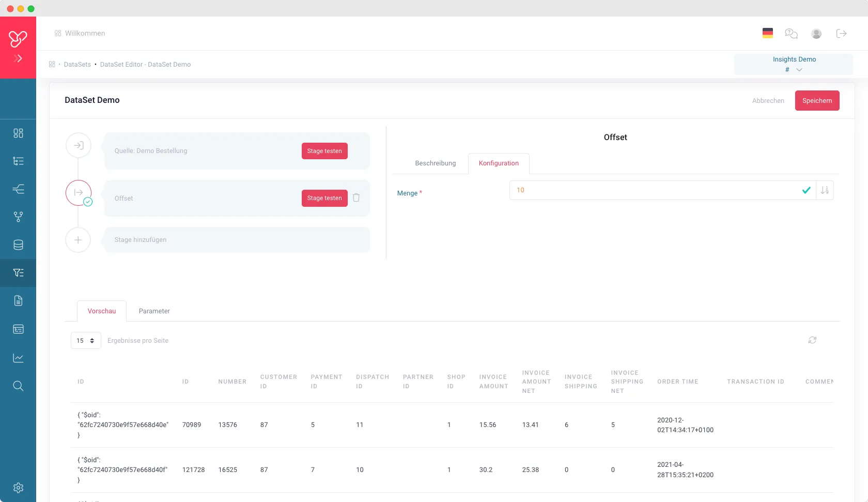This screenshot has width=868, height=502.
Task: Click the Menge input field
Action: coord(654,190)
